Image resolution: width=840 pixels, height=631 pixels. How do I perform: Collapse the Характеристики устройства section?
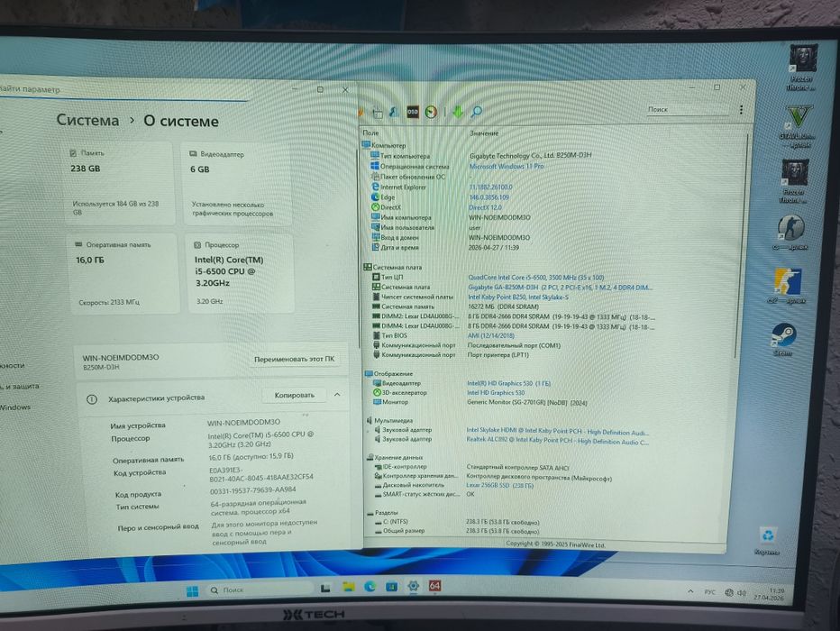[337, 395]
